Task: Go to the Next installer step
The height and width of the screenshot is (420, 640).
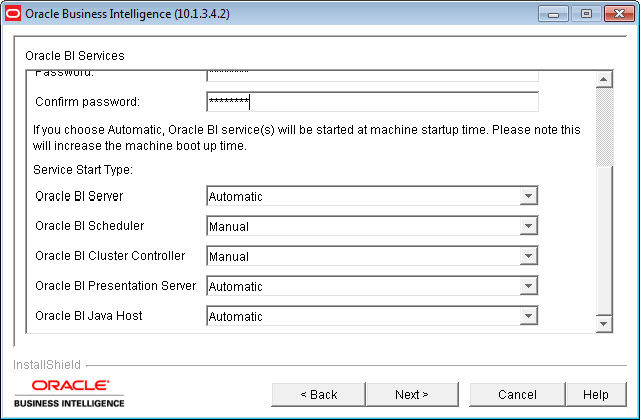Action: click(x=412, y=394)
